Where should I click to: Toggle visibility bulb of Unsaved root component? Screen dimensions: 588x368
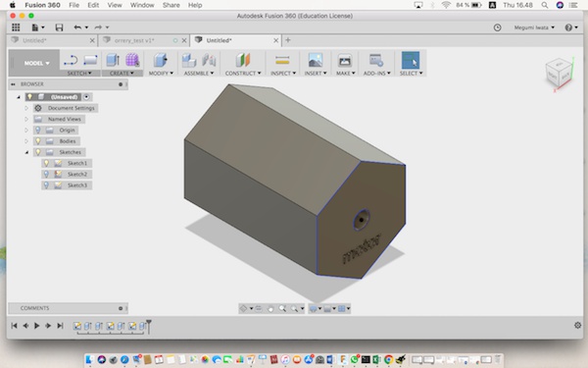pyautogui.click(x=29, y=97)
